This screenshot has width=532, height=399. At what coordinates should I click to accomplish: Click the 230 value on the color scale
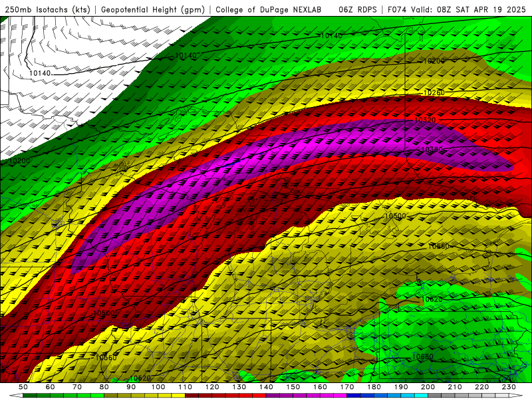point(509,387)
